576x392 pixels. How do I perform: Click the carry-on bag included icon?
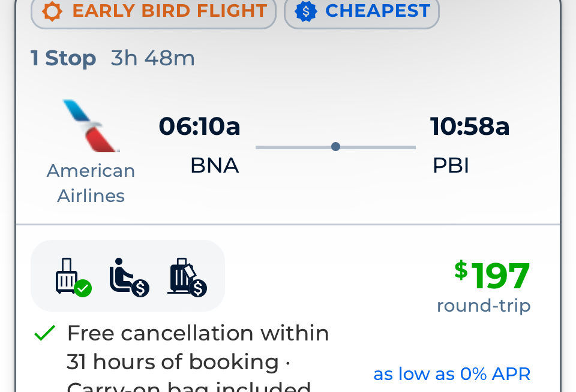point(73,277)
